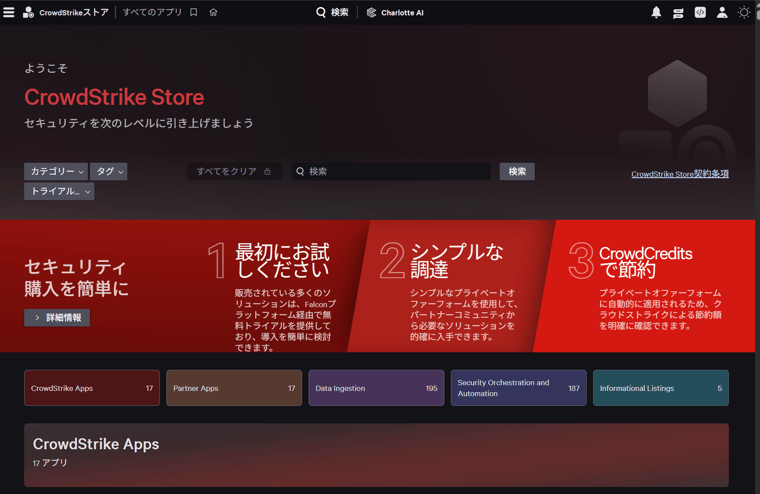Click the search icon inside the store search field

(300, 172)
